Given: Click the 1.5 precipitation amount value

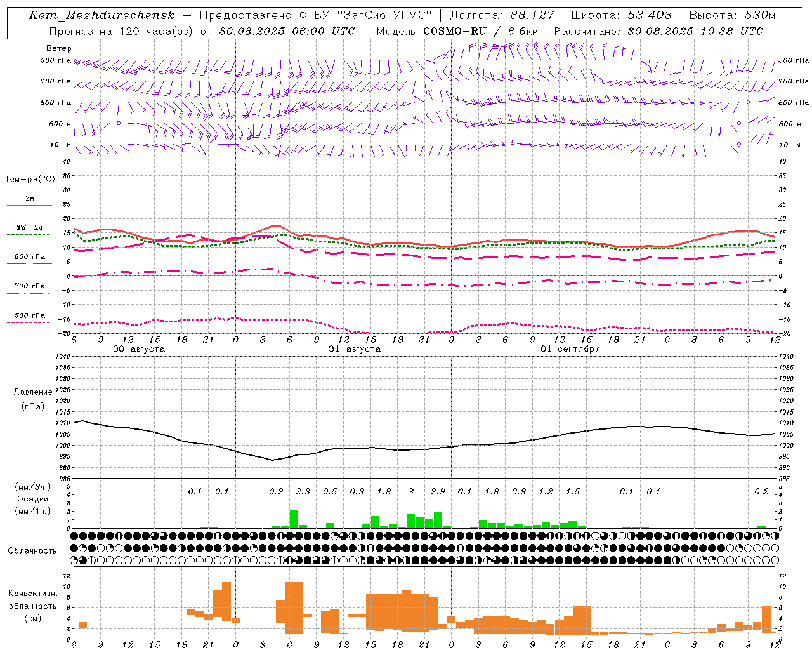Looking at the screenshot, I should click(573, 491).
